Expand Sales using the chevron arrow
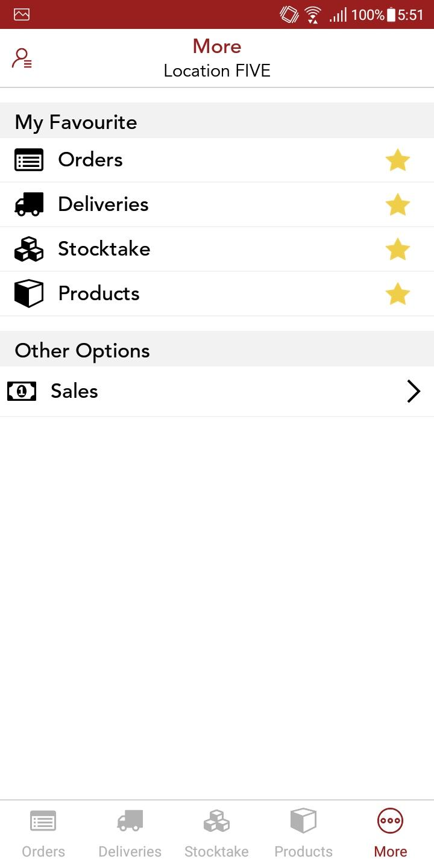This screenshot has width=434, height=868. click(x=414, y=391)
